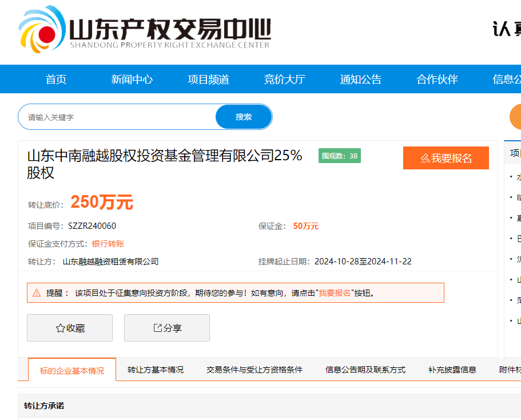Click the orange 我要报名 button

(446, 158)
